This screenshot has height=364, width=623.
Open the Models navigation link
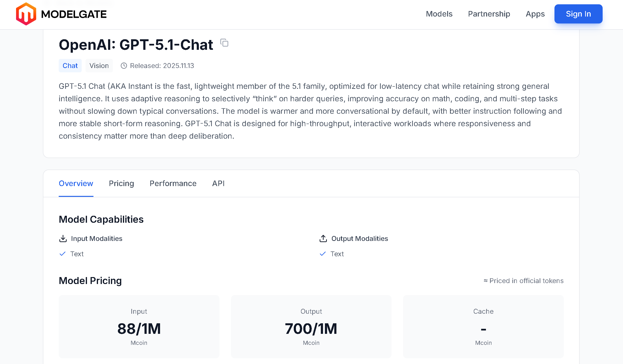[439, 14]
